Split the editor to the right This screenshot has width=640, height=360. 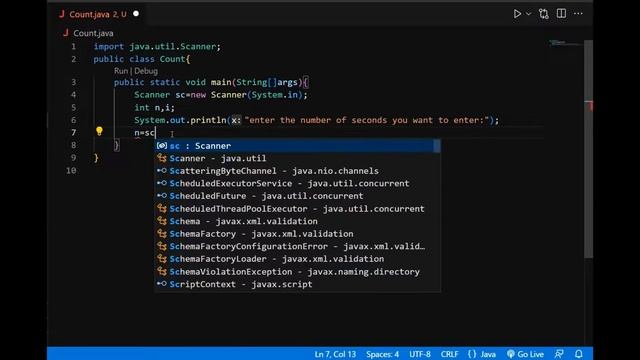tap(561, 13)
